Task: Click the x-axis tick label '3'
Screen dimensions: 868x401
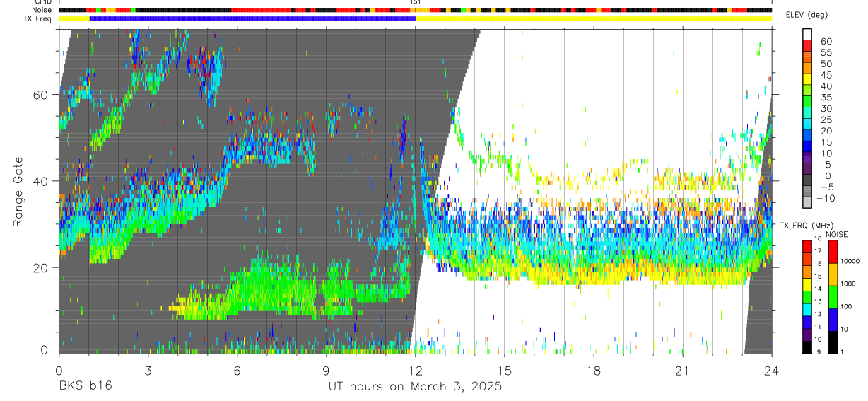Action: coord(148,370)
